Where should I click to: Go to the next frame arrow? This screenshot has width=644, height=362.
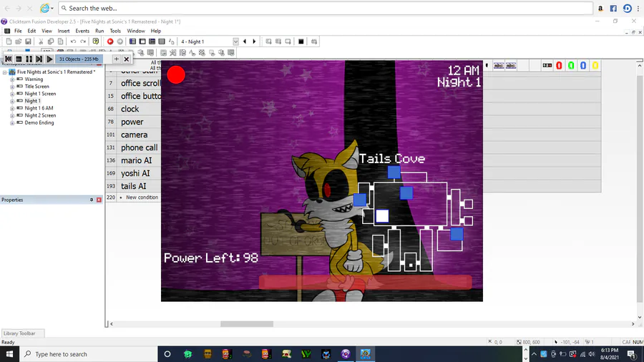[254, 41]
